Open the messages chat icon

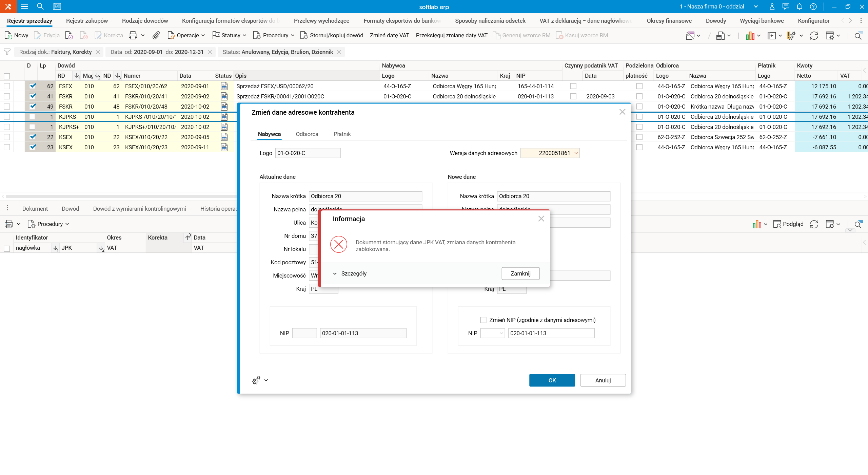coord(786,6)
